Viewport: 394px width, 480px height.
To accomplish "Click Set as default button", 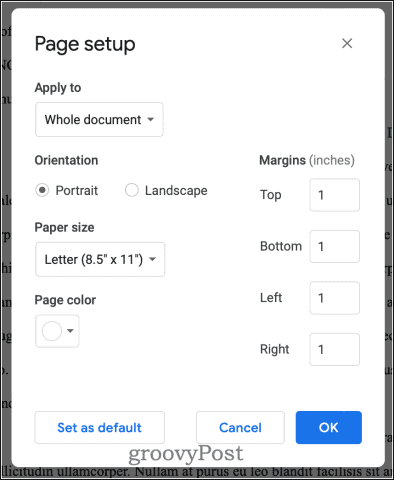I will [99, 428].
